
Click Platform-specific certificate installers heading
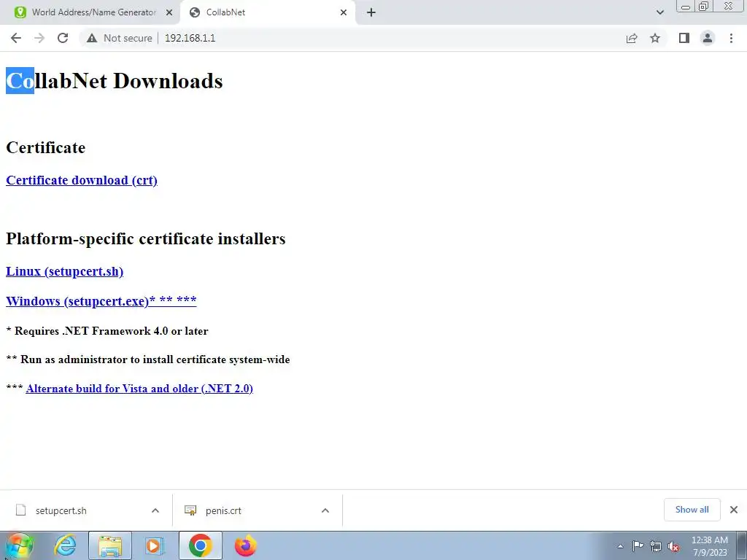click(x=146, y=238)
